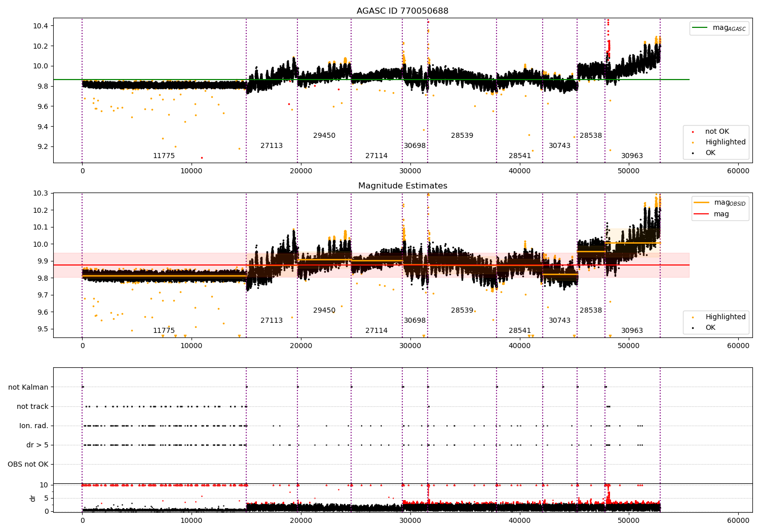
Task: Click obsid label 28538 in AGASC ID plot
Action: [x=591, y=136]
